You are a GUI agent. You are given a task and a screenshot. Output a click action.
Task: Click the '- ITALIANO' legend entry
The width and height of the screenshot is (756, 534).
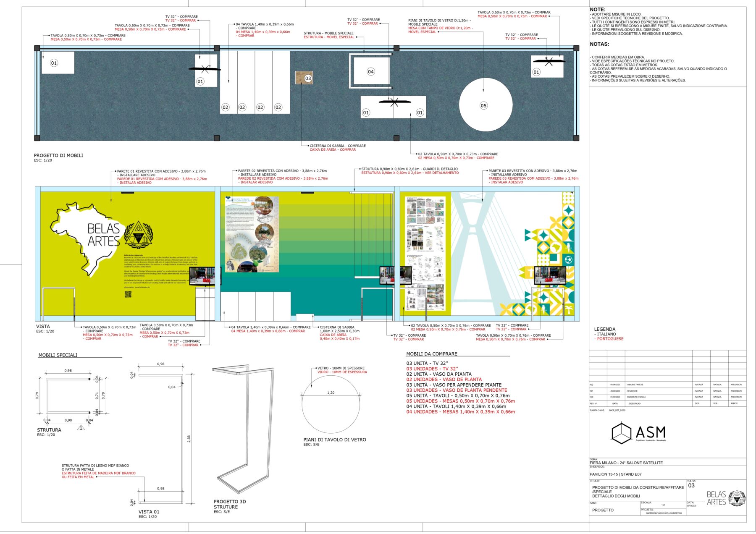pyautogui.click(x=605, y=334)
